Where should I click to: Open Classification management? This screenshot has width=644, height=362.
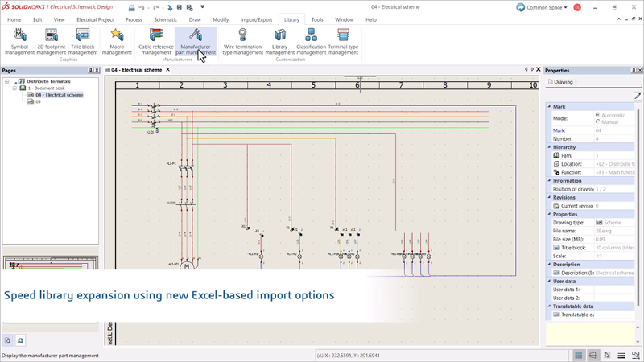tap(311, 41)
